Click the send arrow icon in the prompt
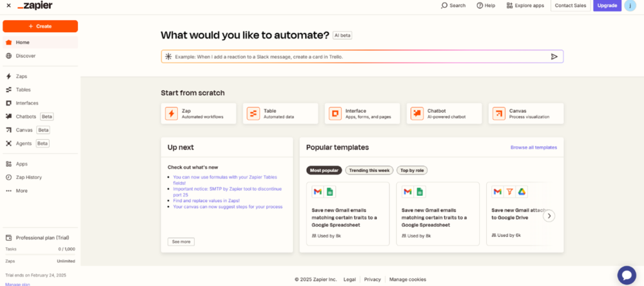The height and width of the screenshot is (286, 644). click(x=554, y=57)
